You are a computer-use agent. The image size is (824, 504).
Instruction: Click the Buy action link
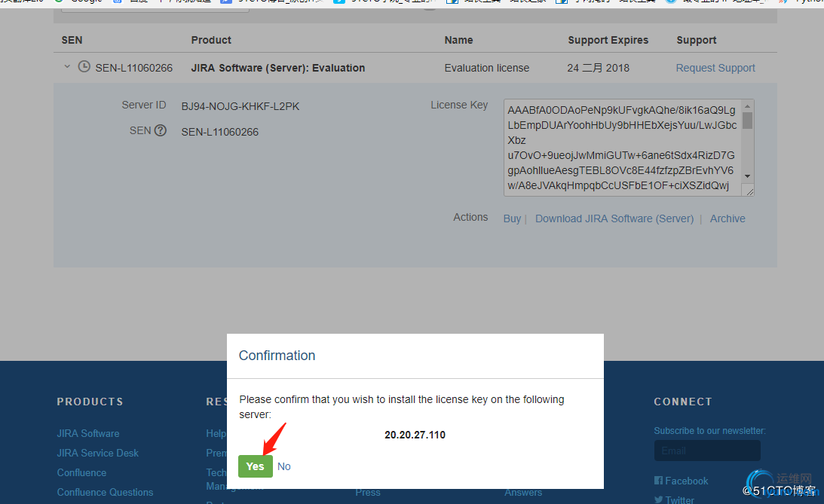pos(512,218)
